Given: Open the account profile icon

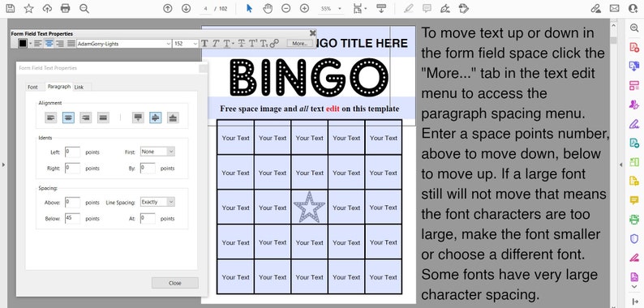Looking at the screenshot, I should [633, 8].
